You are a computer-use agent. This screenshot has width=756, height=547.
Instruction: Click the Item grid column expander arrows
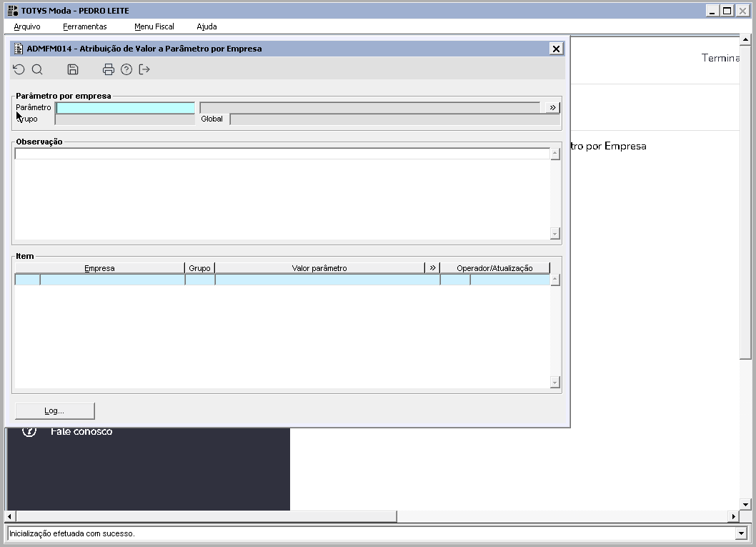click(432, 267)
